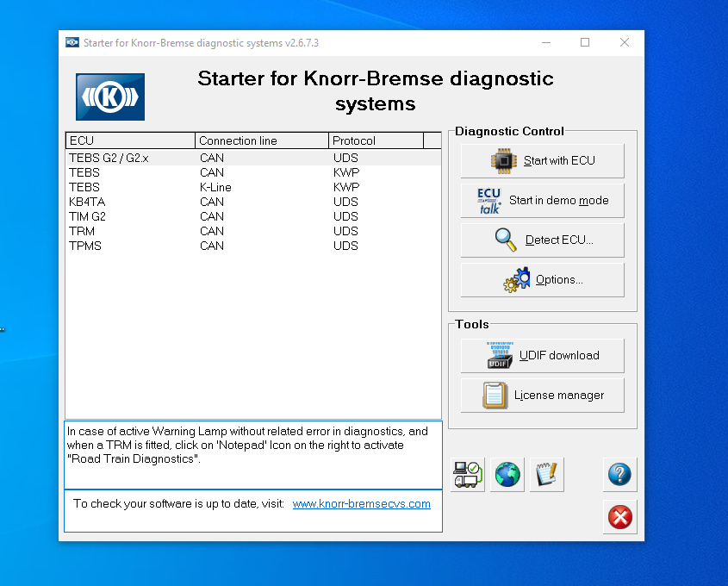Open help with the blue question mark icon
The height and width of the screenshot is (586, 728).
(x=619, y=475)
